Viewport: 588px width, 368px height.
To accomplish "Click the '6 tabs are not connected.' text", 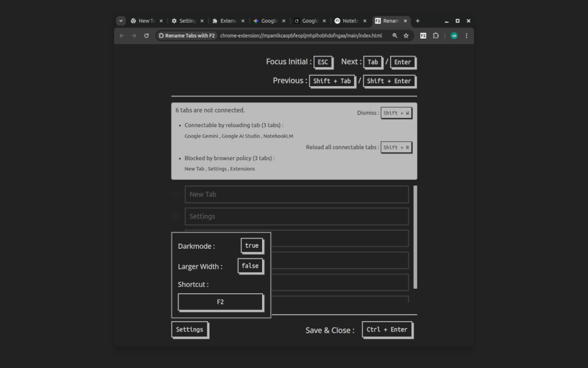I will (210, 110).
